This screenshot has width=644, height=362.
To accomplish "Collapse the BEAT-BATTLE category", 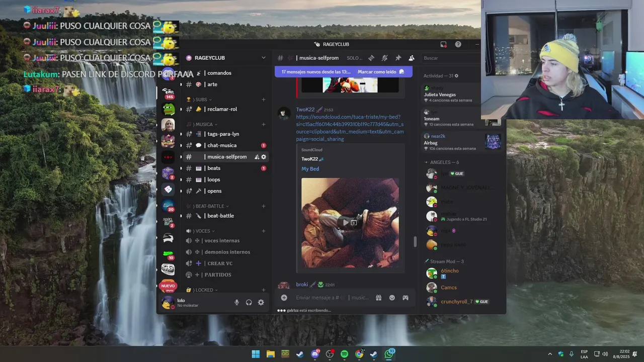I will pos(208,206).
